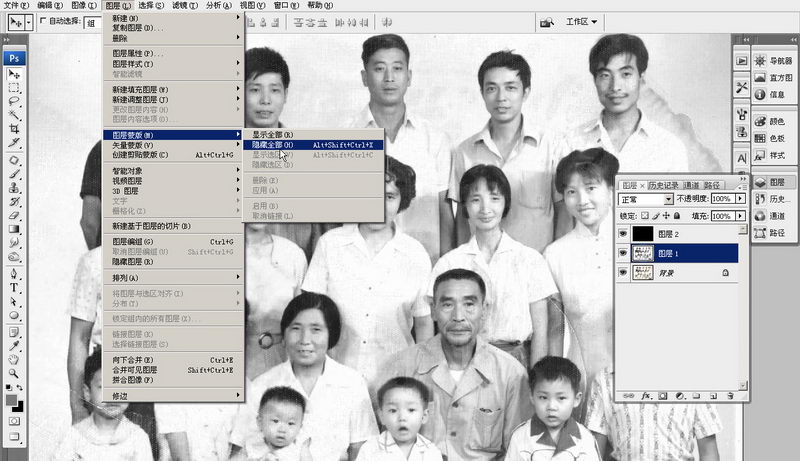Screen dimensions: 800x461
Task: Toggle lock transparent pixels
Action: coord(645,216)
